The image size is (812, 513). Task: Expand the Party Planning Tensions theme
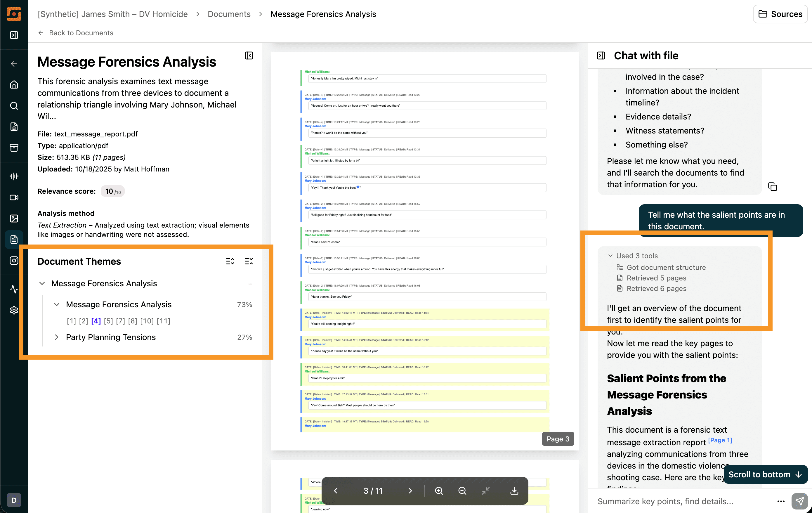(x=57, y=337)
